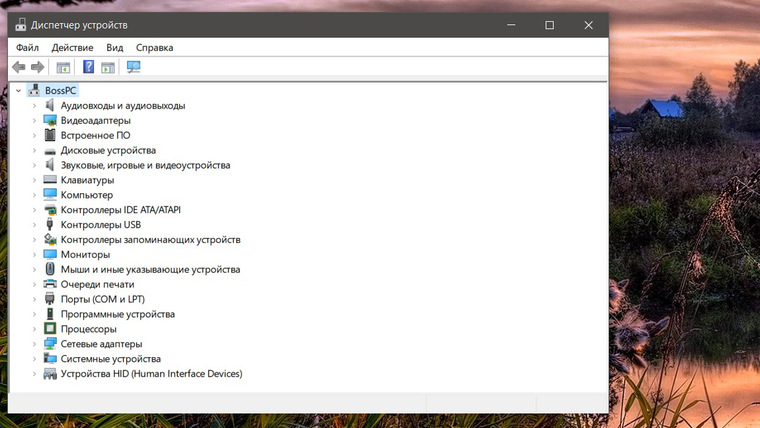Select the Видеоадаптеры row text
This screenshot has height=428, width=760.
(95, 120)
